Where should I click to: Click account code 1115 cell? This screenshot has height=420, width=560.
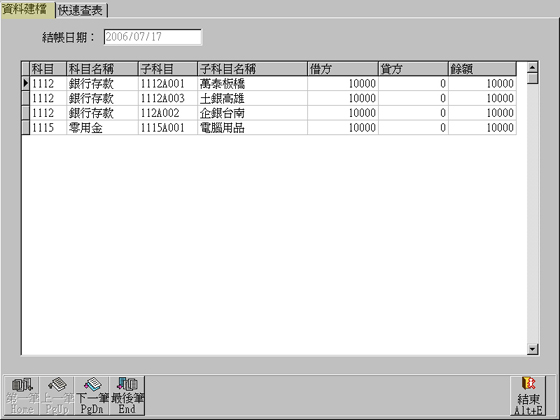[48, 128]
